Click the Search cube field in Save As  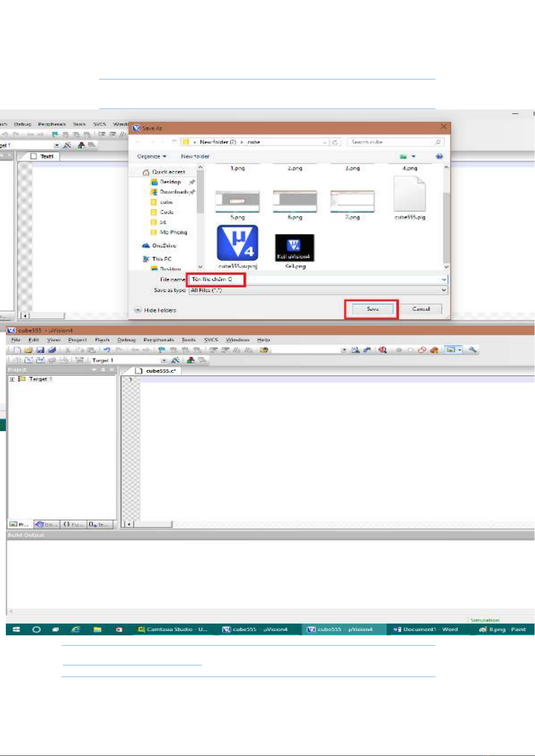point(396,142)
